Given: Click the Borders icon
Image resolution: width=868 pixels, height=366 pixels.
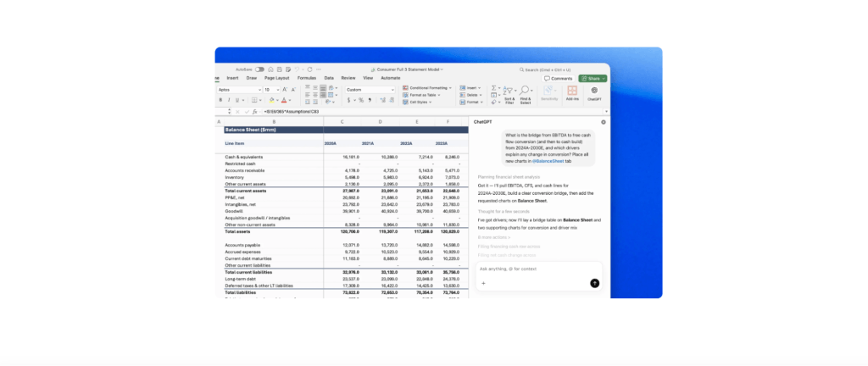Looking at the screenshot, I should point(254,100).
